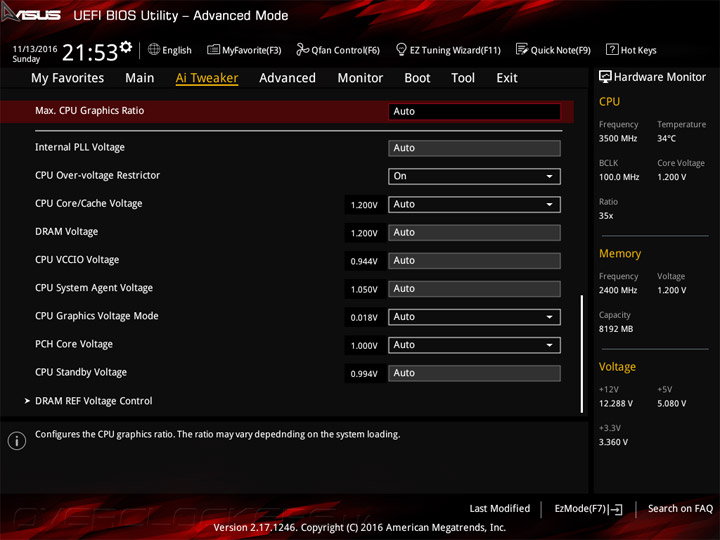Click the Max. CPU Graphics Ratio label
The height and width of the screenshot is (540, 720).
coord(90,111)
